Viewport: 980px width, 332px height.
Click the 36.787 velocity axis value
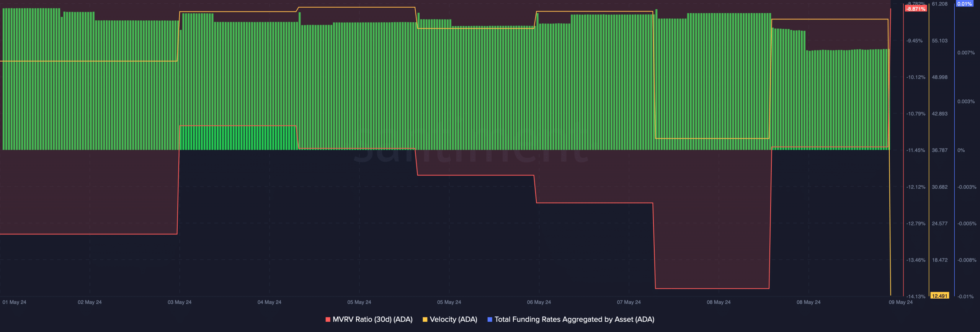940,150
